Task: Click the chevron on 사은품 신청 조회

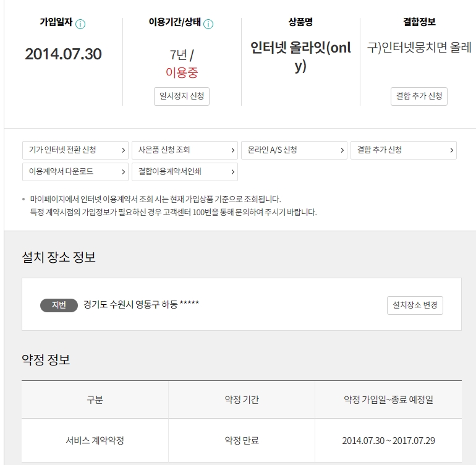Action: [x=233, y=150]
